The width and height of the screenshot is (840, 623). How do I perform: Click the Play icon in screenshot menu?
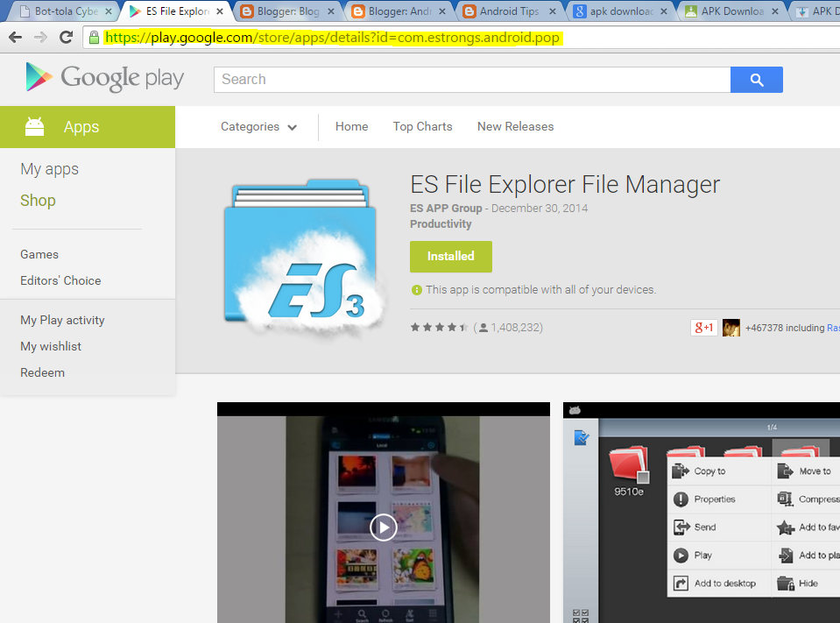coord(681,555)
